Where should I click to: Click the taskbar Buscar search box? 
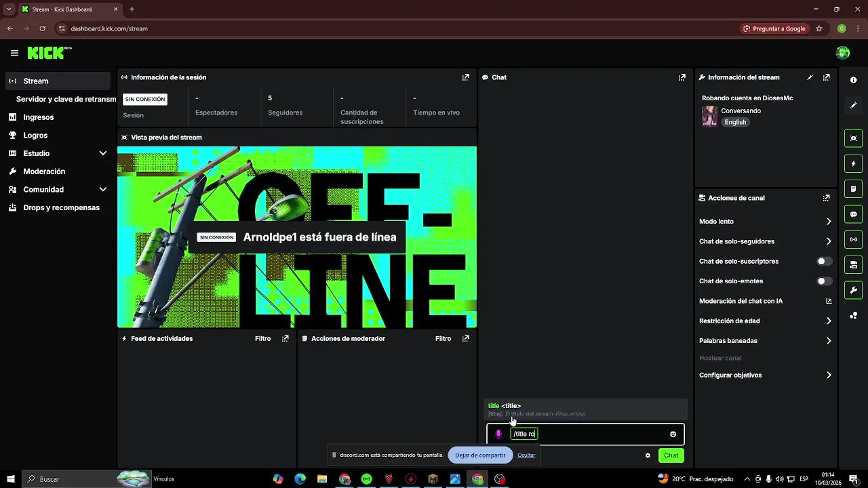tap(87, 479)
